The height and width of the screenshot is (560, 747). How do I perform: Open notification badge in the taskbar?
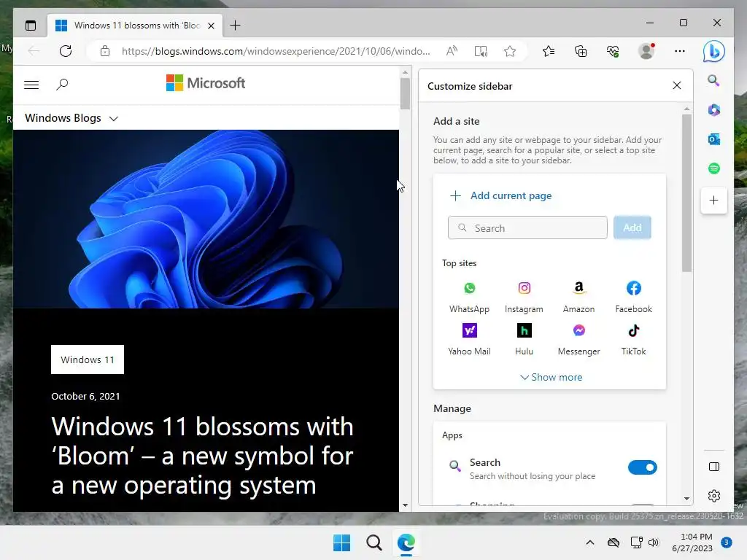727,542
